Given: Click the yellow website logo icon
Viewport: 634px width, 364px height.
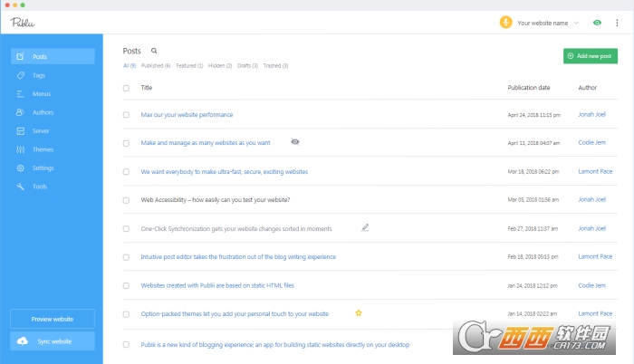Looking at the screenshot, I should click(x=505, y=23).
